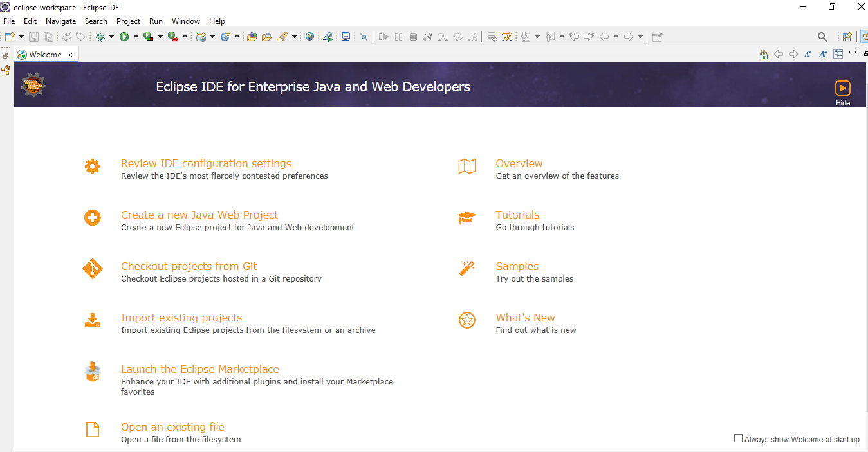The width and height of the screenshot is (868, 452).
Task: Click the New Dynamic Web Project icon
Action: coord(201,37)
